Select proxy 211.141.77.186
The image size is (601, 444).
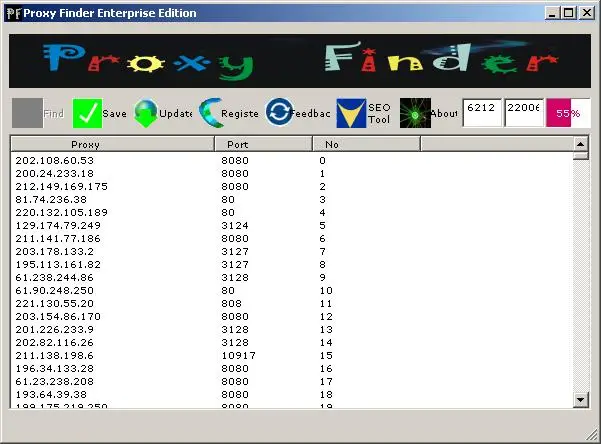pyautogui.click(x=58, y=238)
